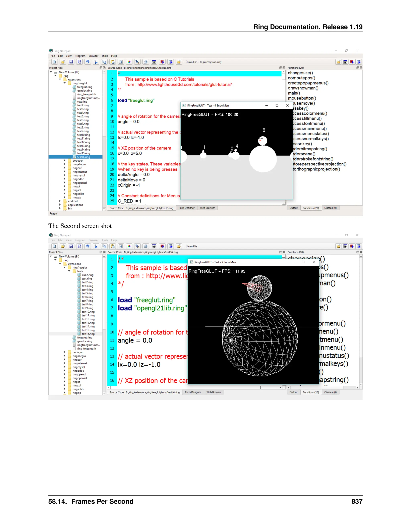
Task: Click Save As icon in upper Ring Notepad
Action: pyautogui.click(x=79, y=62)
